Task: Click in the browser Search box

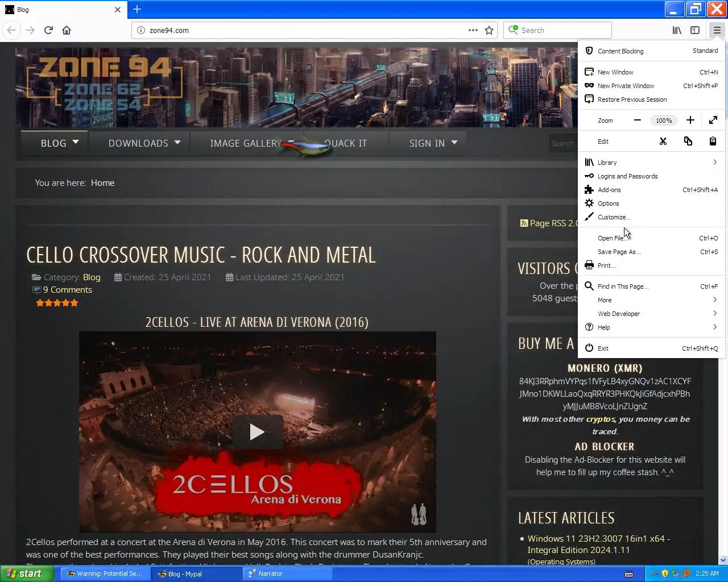Action: tap(557, 30)
